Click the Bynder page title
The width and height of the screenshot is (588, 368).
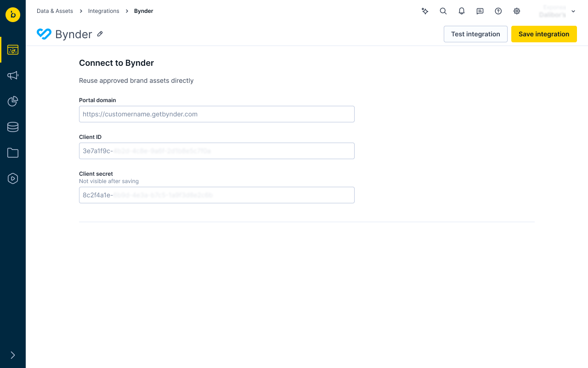click(x=73, y=34)
